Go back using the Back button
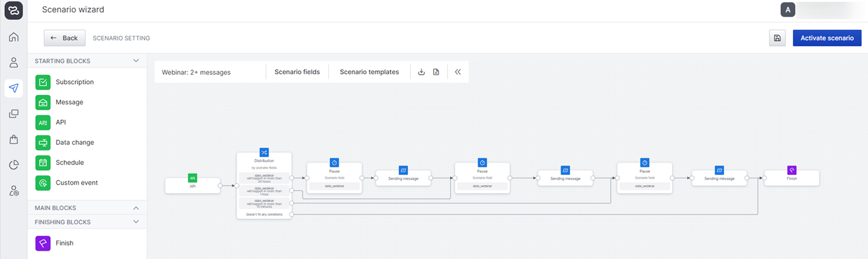 click(64, 38)
